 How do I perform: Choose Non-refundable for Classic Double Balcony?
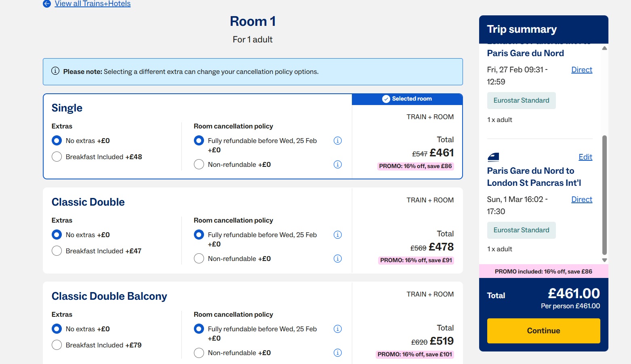199,353
